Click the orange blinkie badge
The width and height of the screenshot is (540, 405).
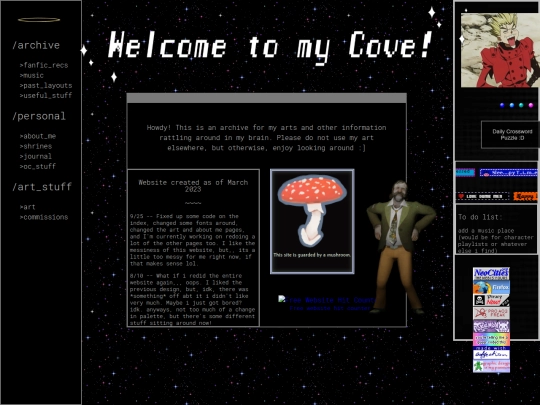(x=526, y=196)
